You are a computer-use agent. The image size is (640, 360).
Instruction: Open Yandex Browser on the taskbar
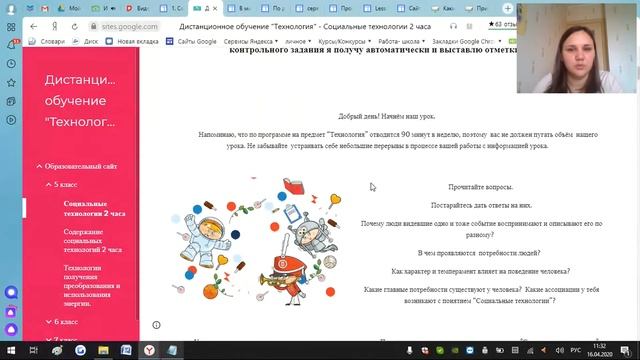point(149,350)
